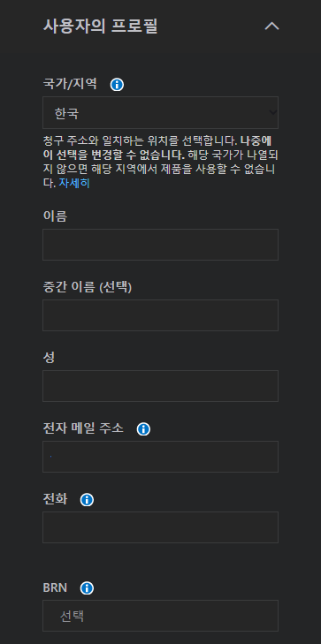Click the 전화 label text
Screen dimensions: 321x644
(x=55, y=499)
